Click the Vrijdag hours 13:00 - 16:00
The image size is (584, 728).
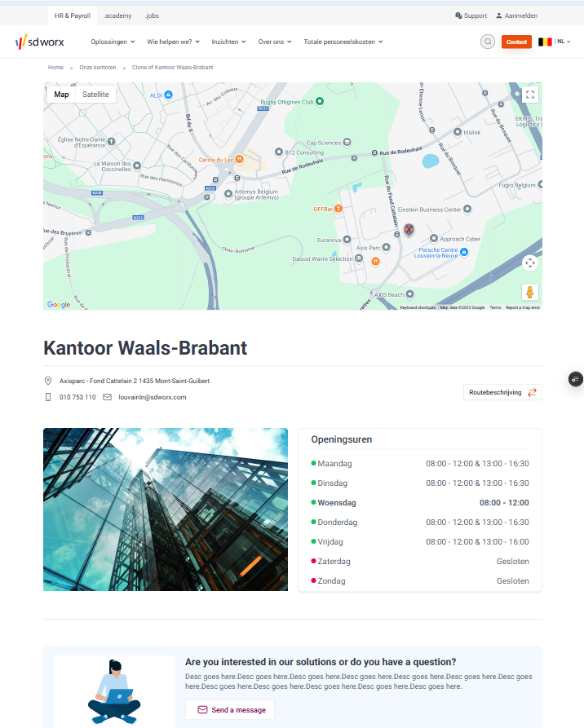coord(506,542)
